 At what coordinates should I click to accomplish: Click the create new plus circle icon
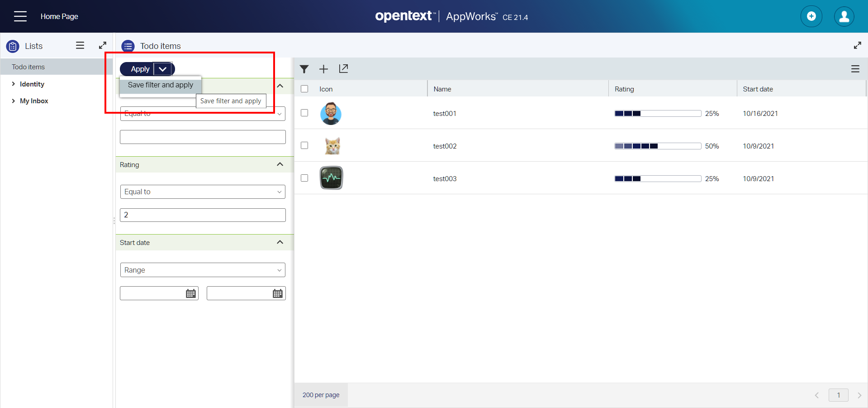tap(811, 17)
